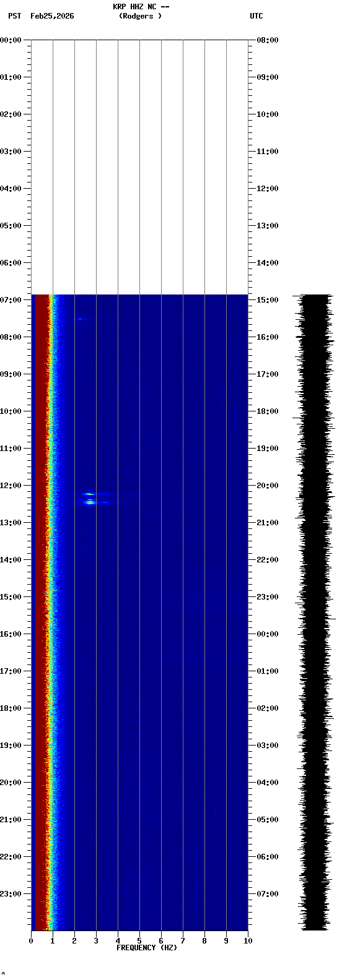Click the PST time label '07:00'
Viewport: 342px width, 980px height.
click(11, 300)
